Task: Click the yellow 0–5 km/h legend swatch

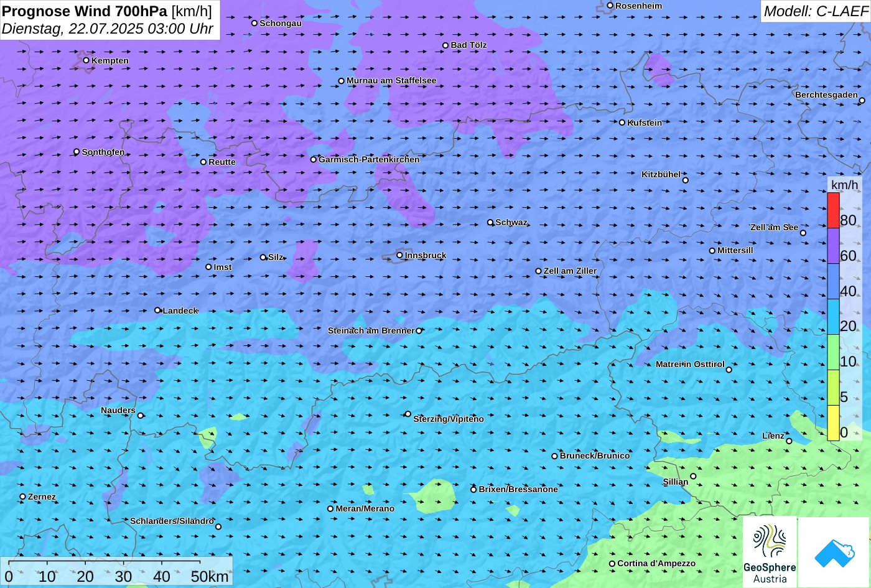Action: (833, 423)
